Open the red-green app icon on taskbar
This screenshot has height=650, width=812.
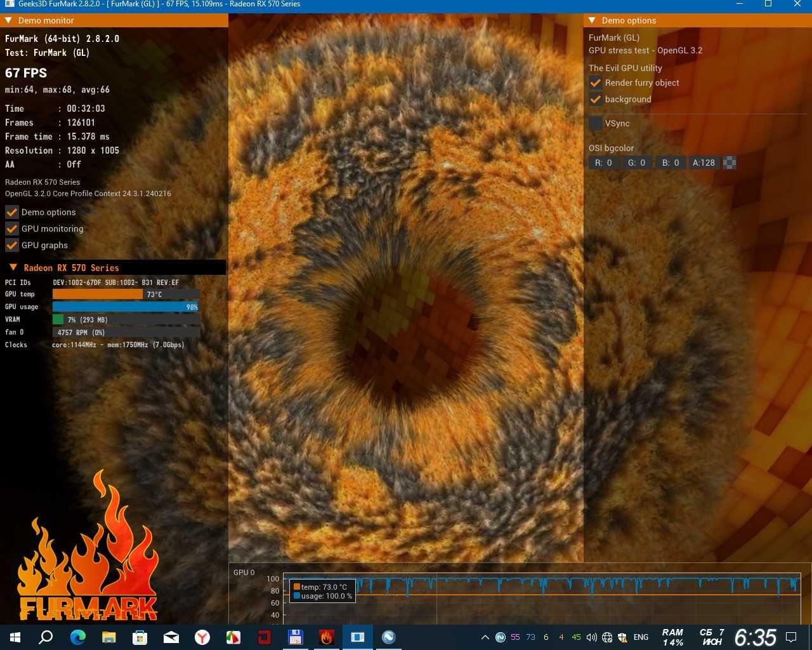click(x=233, y=637)
